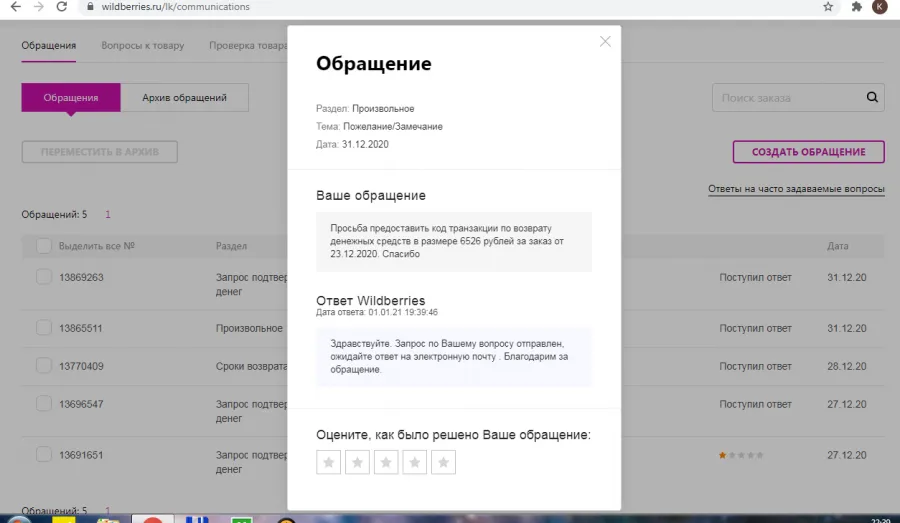Switch to Архив обращений
Viewport: 900px width, 523px height.
pyautogui.click(x=184, y=98)
